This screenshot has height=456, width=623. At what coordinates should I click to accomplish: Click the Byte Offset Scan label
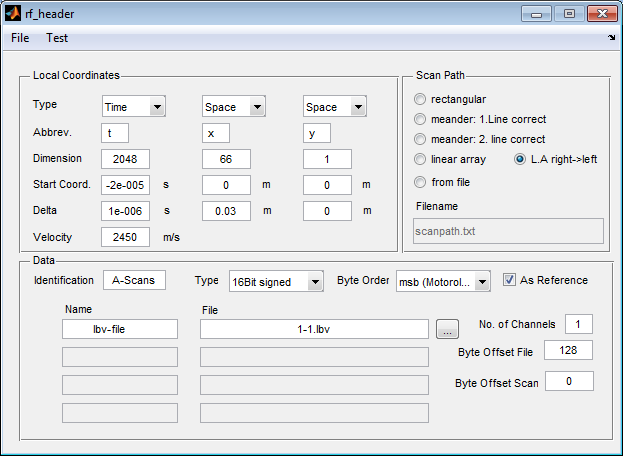pos(497,383)
